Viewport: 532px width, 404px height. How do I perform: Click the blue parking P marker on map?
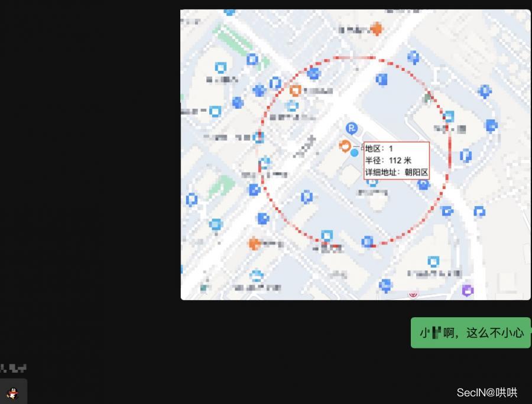click(352, 129)
